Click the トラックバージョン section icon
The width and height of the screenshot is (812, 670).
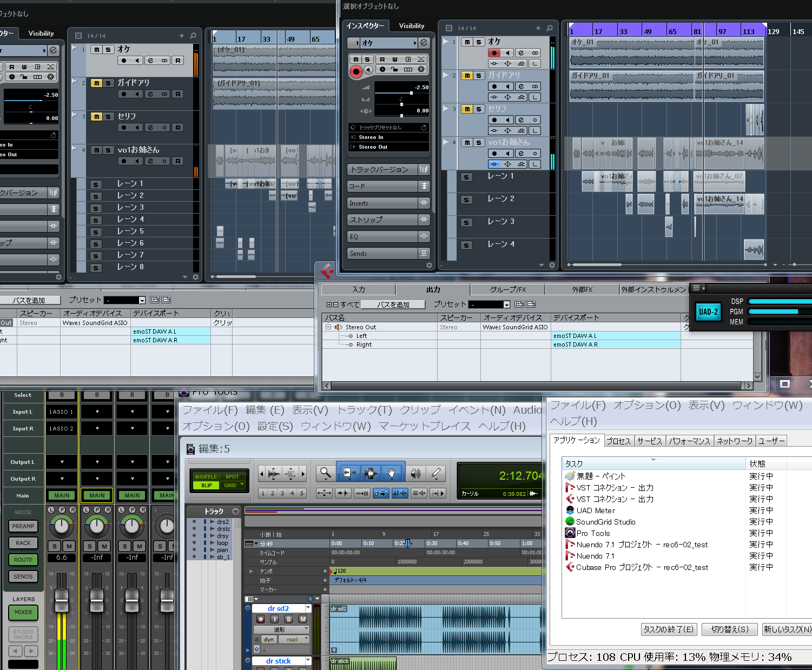(x=424, y=170)
